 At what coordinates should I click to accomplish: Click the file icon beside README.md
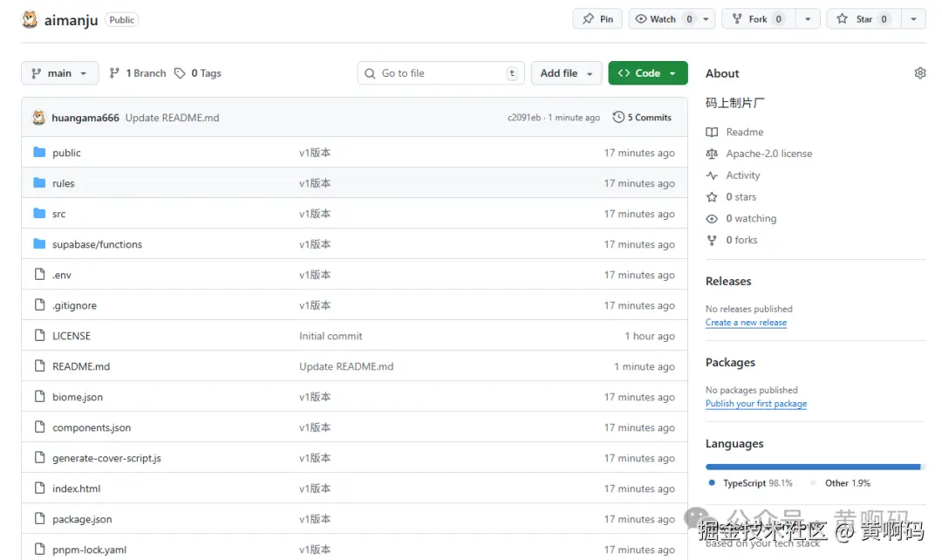(x=39, y=366)
